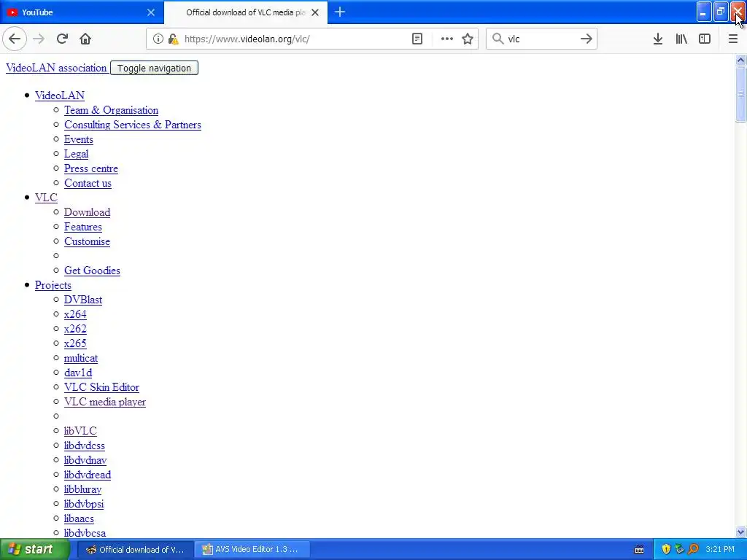Click the Forward navigation arrow
The height and width of the screenshot is (560, 747).
tap(39, 39)
